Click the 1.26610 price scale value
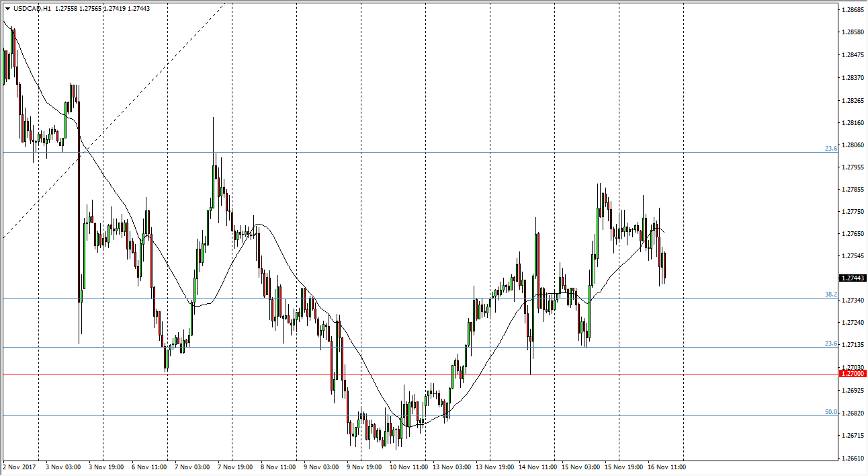 (851, 459)
